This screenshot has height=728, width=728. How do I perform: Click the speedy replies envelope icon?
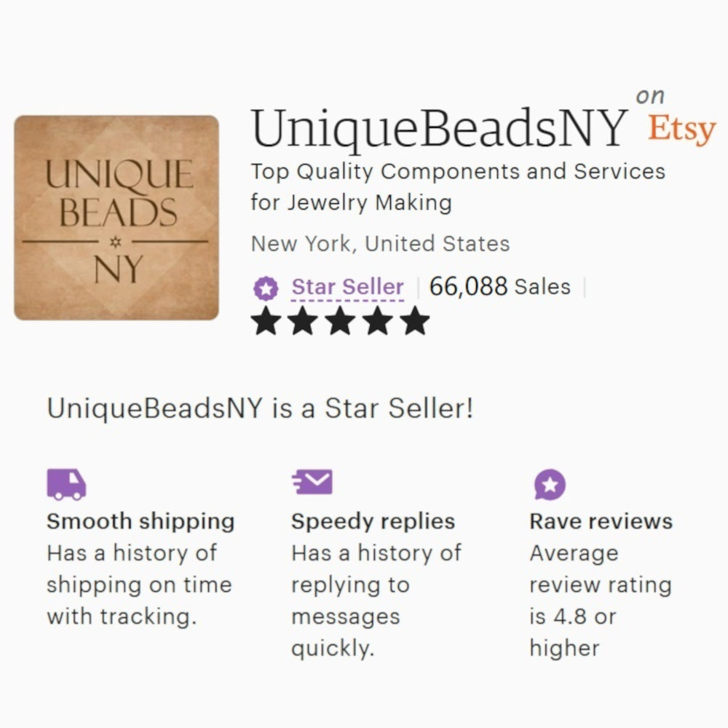(312, 481)
